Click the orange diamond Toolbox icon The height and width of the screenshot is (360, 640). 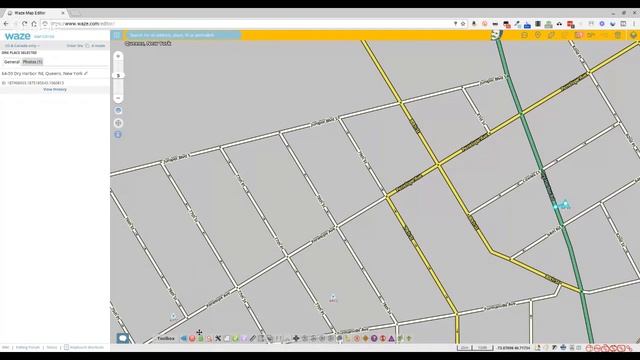click(365, 338)
